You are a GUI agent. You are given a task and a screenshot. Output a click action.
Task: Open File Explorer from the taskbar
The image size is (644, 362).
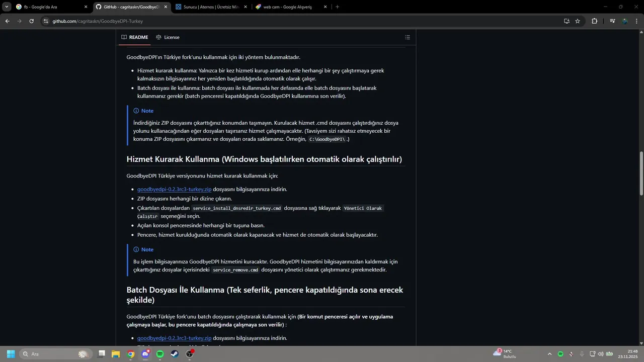click(116, 354)
